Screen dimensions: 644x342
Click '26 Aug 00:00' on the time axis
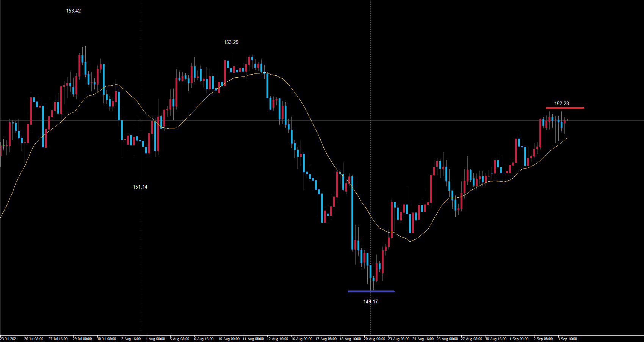(447, 339)
